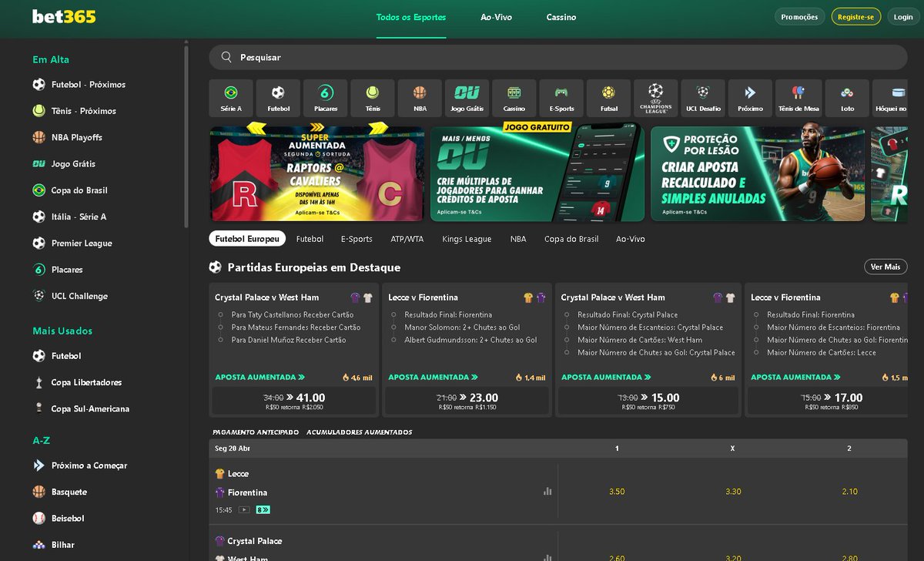Screen dimensions: 924x561
Task: Select the E-Sports filter tab
Action: (x=357, y=239)
